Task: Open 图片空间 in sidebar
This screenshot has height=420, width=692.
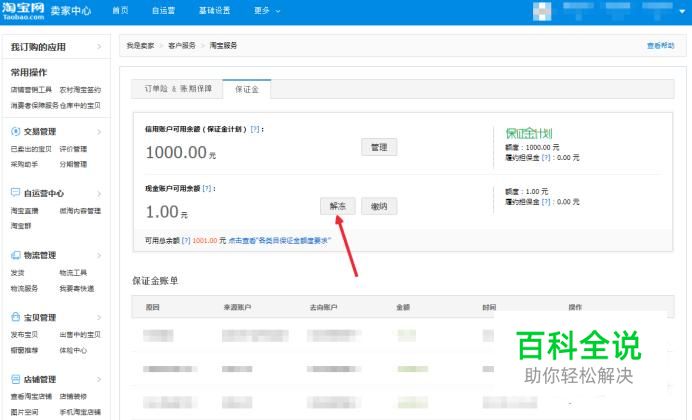Action: point(24,412)
